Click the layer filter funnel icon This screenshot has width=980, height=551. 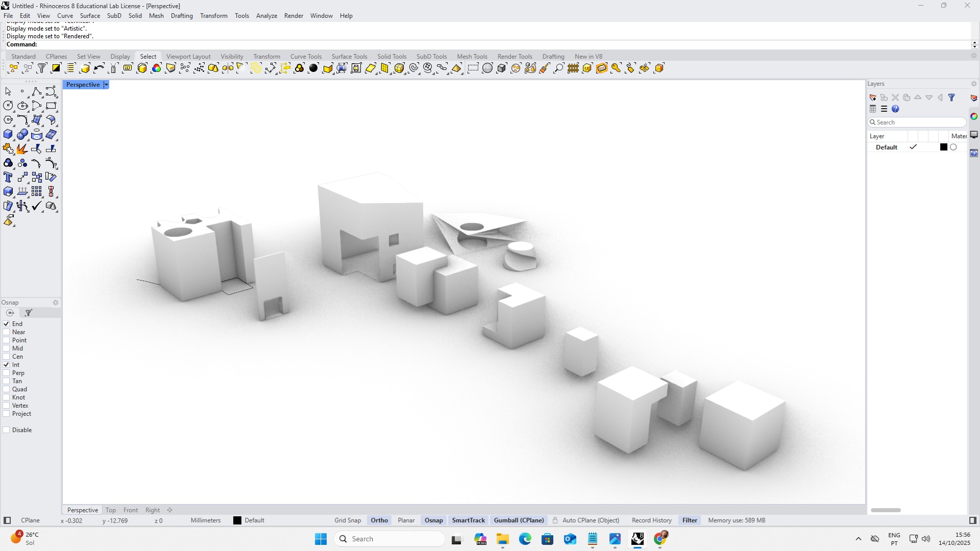coord(951,97)
